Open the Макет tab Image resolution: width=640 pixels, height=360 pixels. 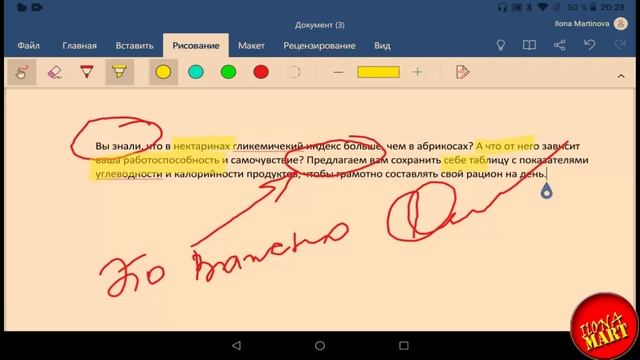tap(251, 46)
